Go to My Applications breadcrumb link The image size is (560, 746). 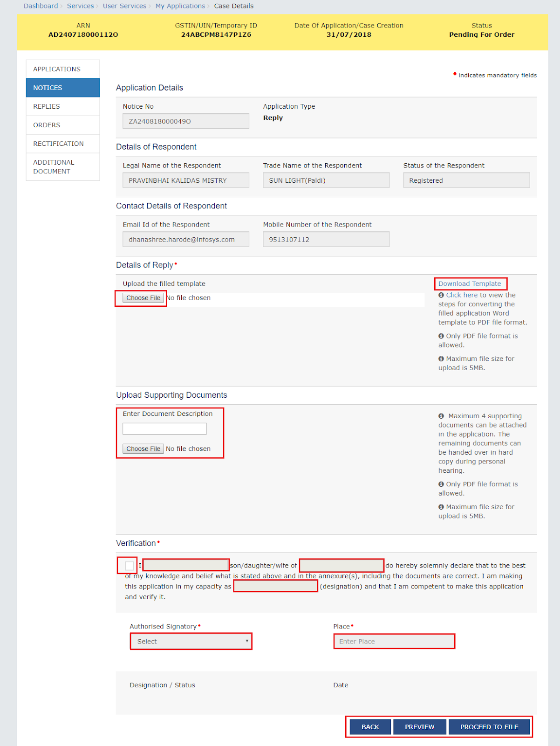click(x=180, y=6)
